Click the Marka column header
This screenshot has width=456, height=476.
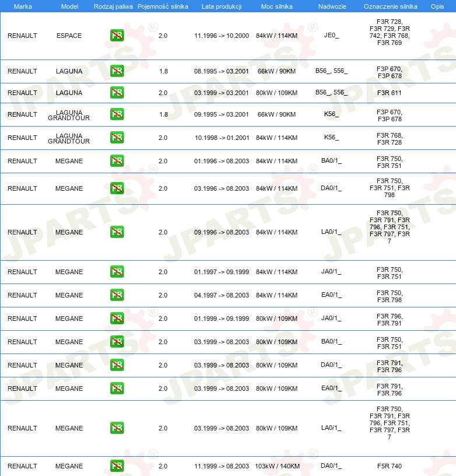[23, 6]
